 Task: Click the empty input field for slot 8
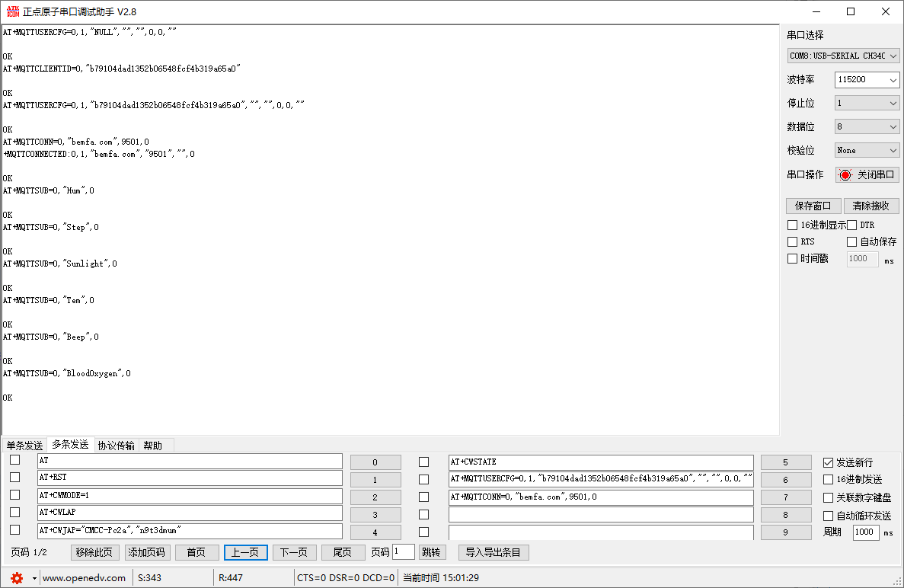[x=601, y=514]
